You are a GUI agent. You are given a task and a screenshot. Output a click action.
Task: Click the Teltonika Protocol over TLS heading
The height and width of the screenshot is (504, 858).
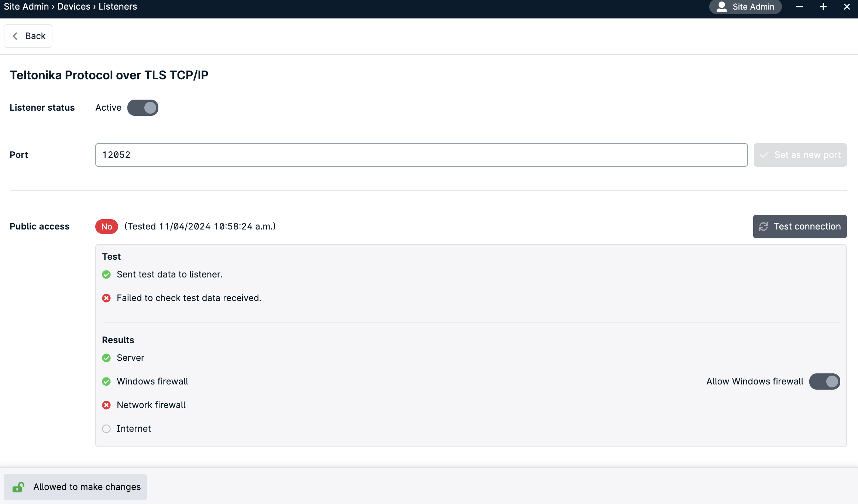pyautogui.click(x=109, y=75)
